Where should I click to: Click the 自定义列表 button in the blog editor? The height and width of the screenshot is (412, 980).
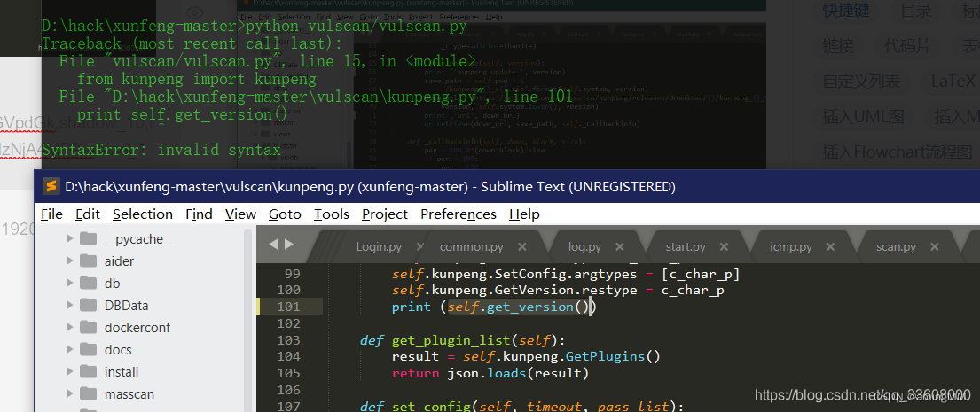(861, 82)
